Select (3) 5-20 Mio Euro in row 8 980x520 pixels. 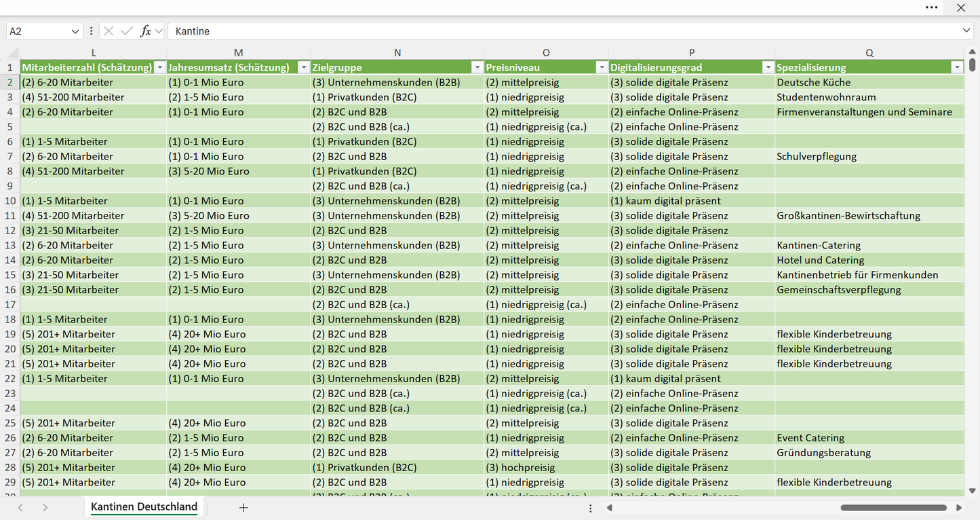(239, 171)
